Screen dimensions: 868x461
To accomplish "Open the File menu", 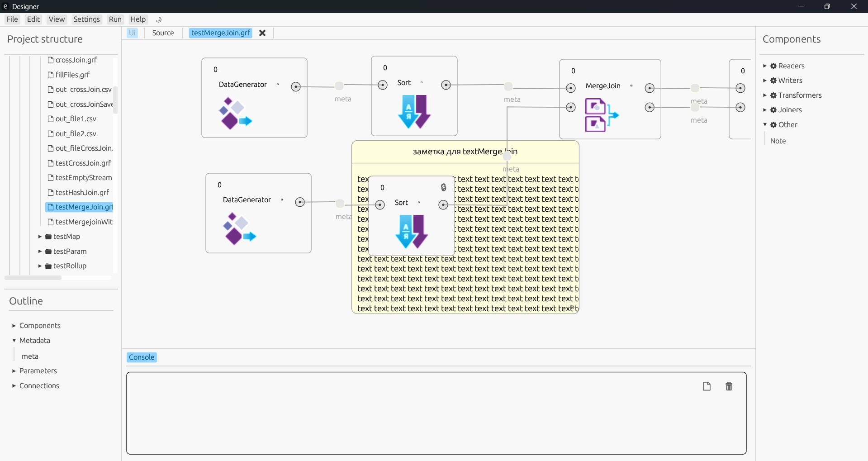I will coord(12,19).
